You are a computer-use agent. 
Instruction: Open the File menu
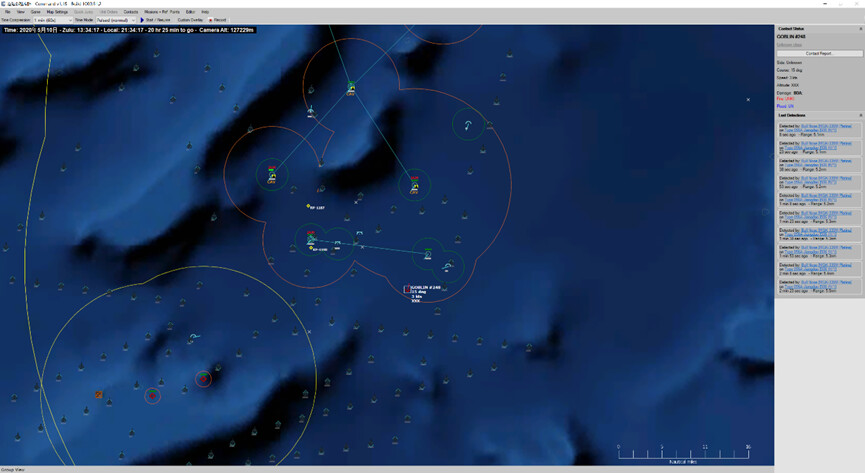tap(8, 12)
